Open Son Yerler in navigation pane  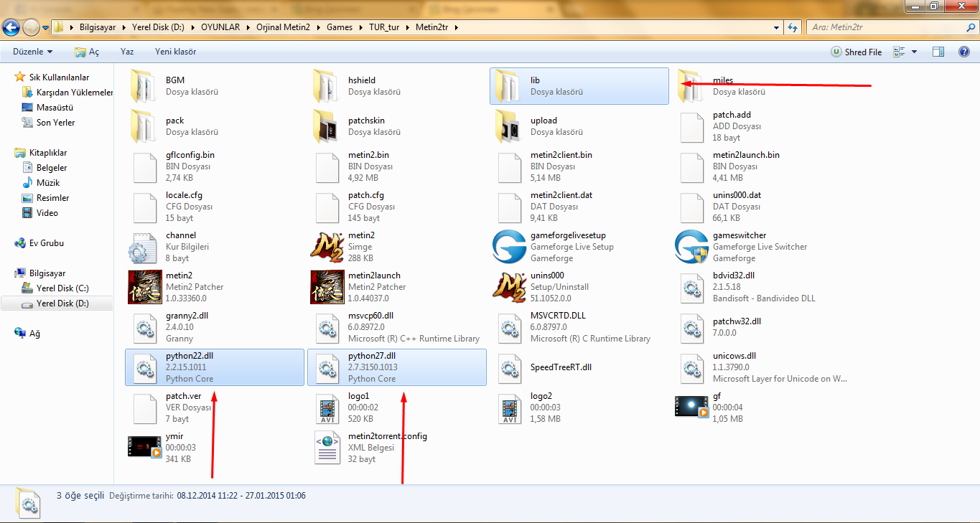pyautogui.click(x=55, y=123)
